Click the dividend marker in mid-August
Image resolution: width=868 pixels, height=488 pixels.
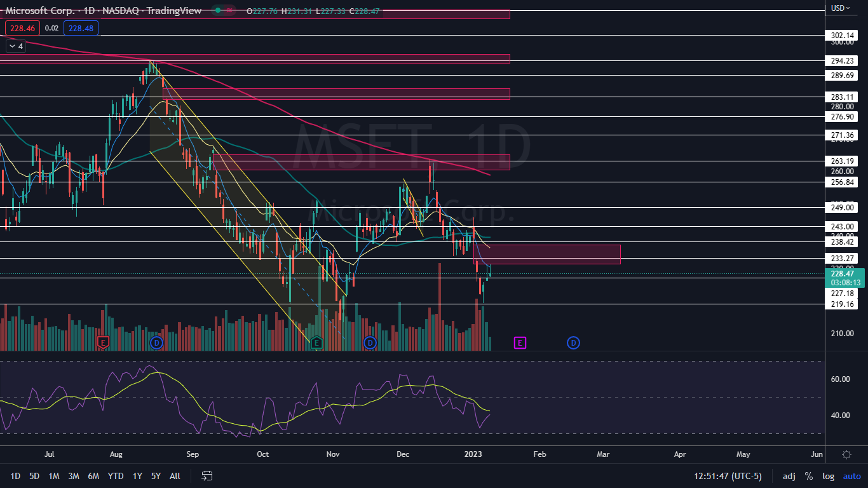click(156, 343)
